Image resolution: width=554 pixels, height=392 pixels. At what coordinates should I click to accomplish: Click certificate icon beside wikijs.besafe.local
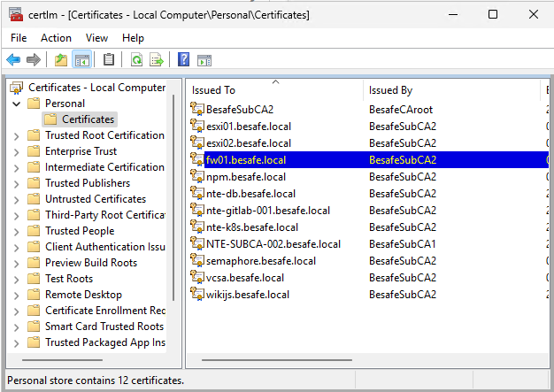click(x=197, y=294)
